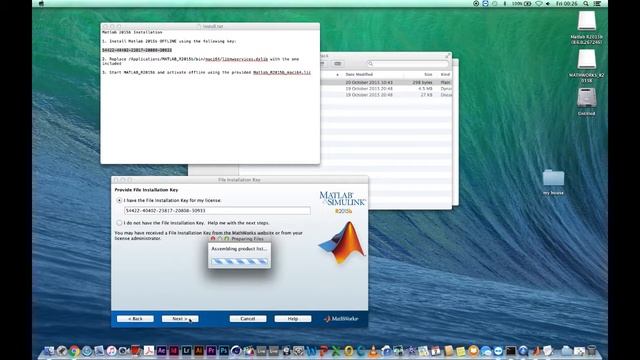Viewport: 640px width, 360px height.
Task: Sort Finder list by Date Modified
Action: [x=359, y=75]
